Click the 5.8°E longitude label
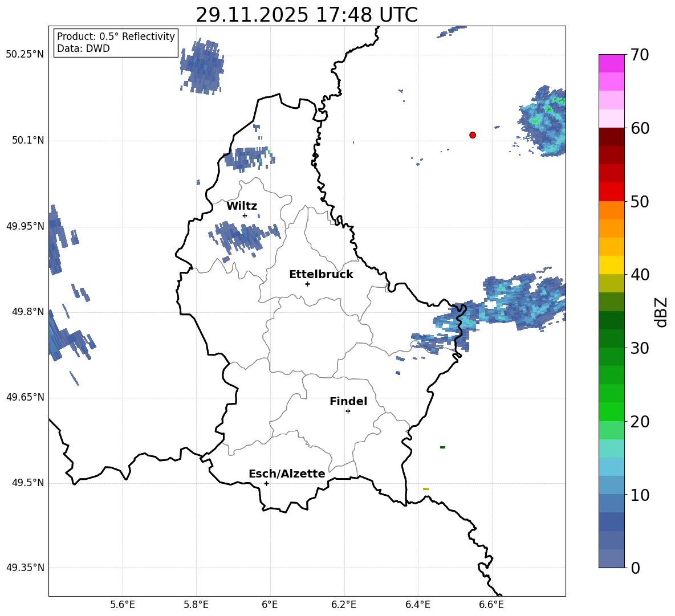 [196, 605]
